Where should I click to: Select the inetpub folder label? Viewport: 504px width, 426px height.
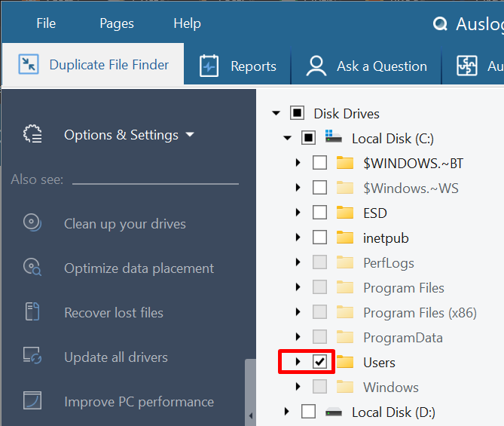click(x=387, y=238)
